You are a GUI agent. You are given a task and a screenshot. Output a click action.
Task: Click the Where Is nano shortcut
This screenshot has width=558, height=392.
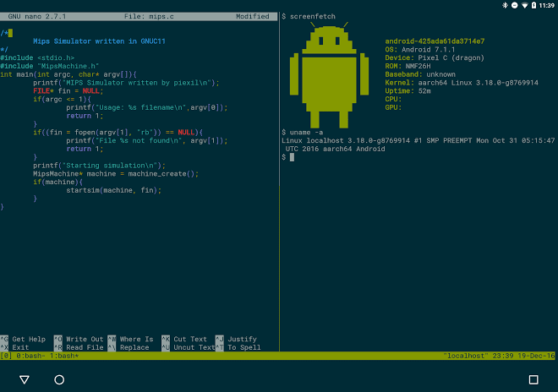pyautogui.click(x=130, y=339)
